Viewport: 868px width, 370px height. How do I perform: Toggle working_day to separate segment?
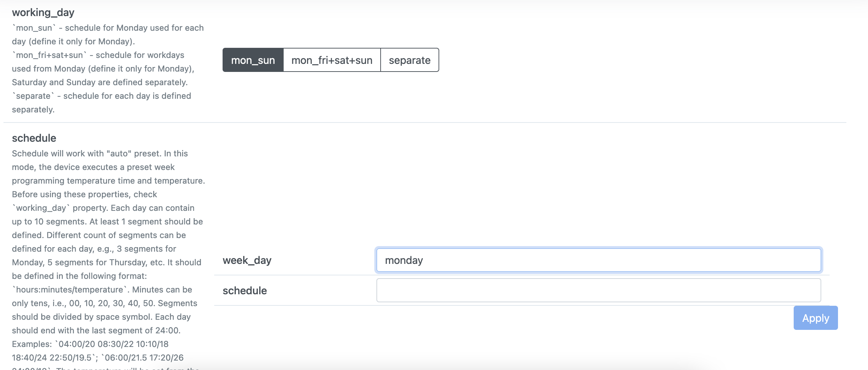(x=409, y=60)
